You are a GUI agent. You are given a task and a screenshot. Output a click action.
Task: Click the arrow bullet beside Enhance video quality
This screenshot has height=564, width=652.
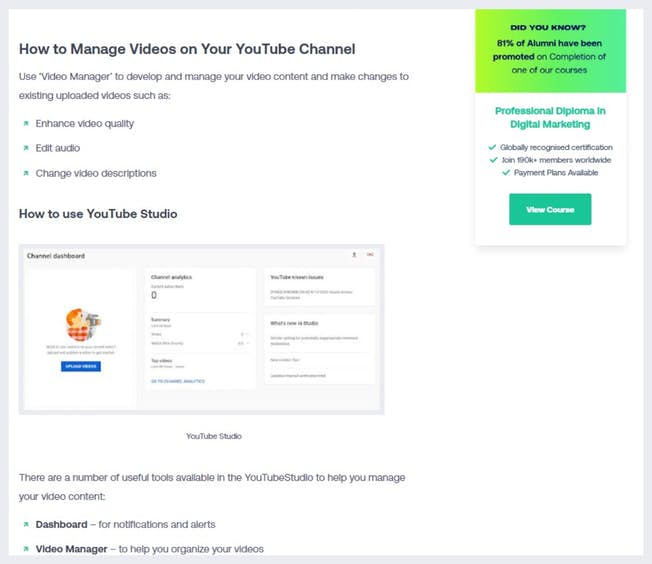click(x=26, y=124)
